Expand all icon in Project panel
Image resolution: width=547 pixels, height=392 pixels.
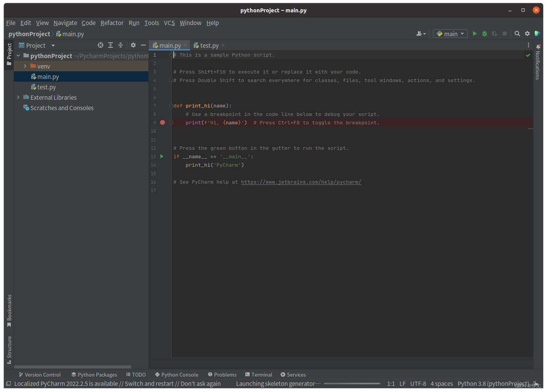111,45
